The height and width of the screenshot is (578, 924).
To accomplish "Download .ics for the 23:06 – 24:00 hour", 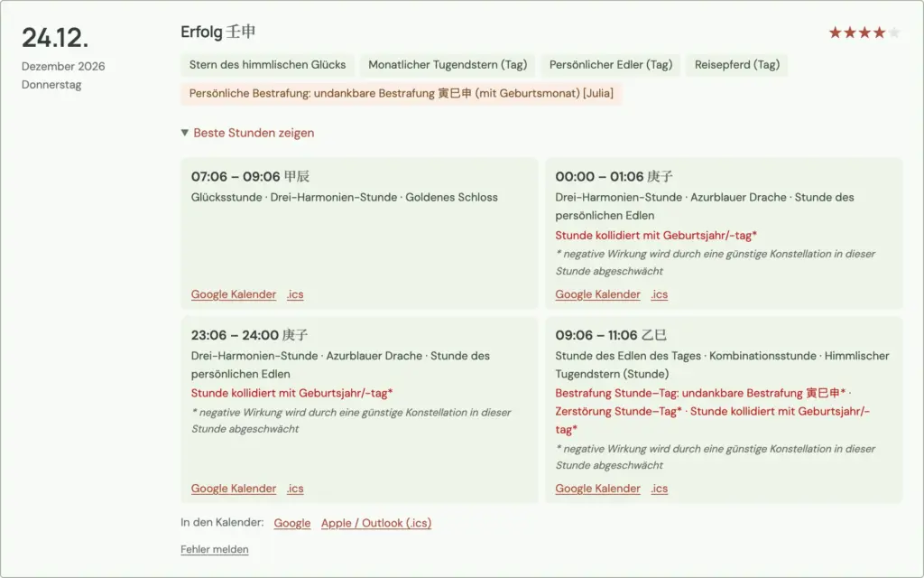I will point(295,489).
